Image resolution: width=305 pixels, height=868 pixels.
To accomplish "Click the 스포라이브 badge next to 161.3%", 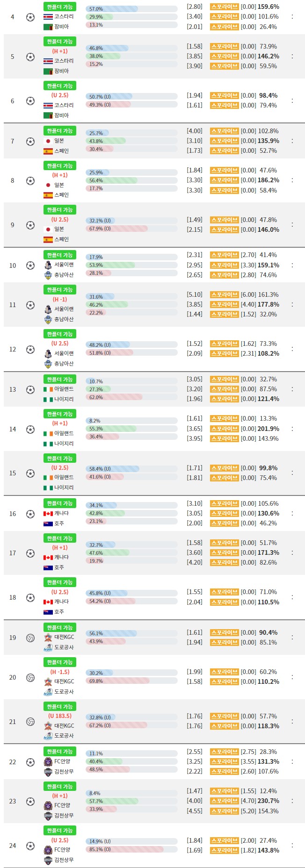I will point(225,294).
